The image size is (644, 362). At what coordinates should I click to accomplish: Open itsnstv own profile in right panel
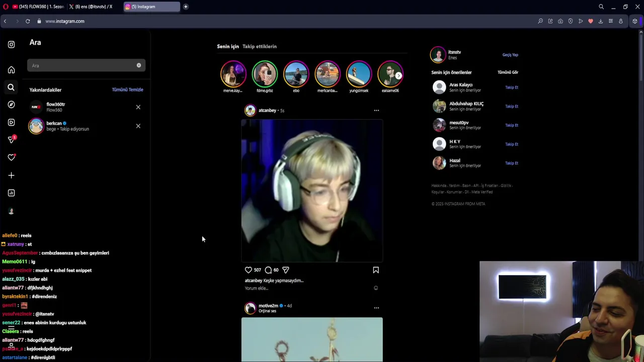point(454,52)
